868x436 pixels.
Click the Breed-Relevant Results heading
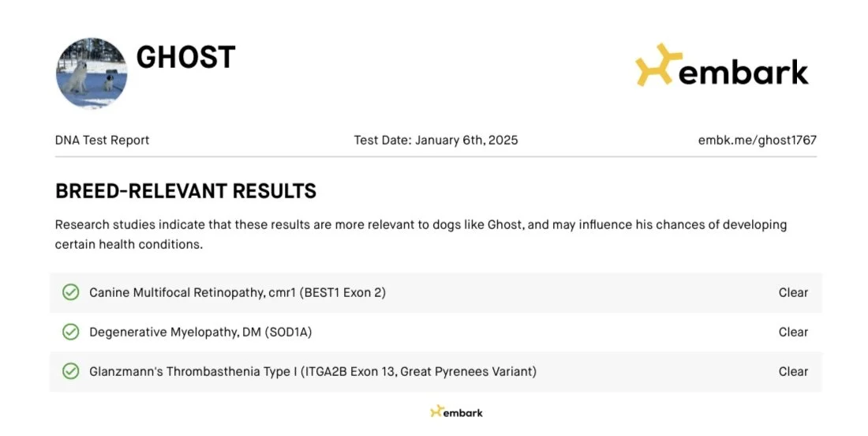pos(185,190)
